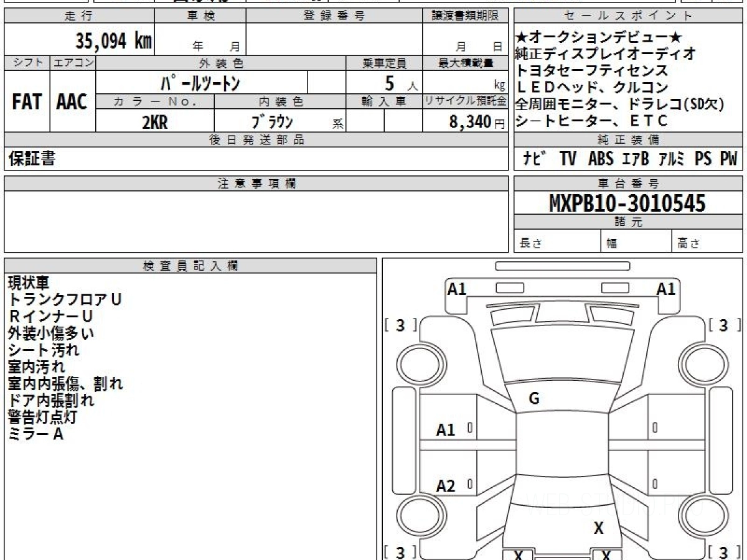
Task: Click the セールスポイント header
Action: click(628, 16)
